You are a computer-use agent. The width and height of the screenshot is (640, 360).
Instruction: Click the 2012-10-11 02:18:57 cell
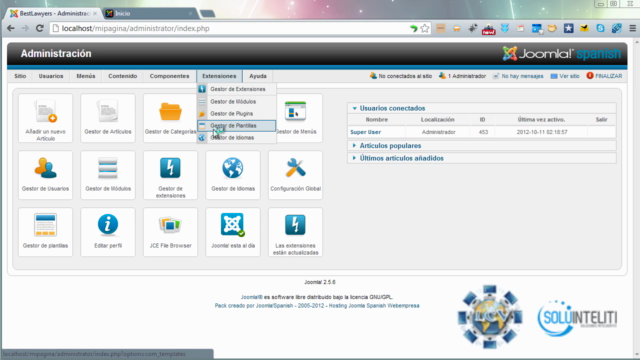[542, 132]
